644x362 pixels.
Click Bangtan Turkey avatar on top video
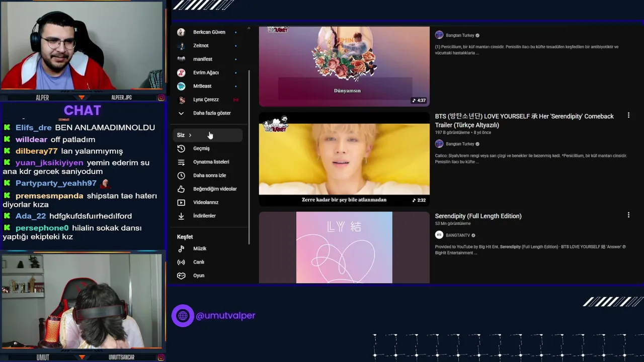click(439, 35)
